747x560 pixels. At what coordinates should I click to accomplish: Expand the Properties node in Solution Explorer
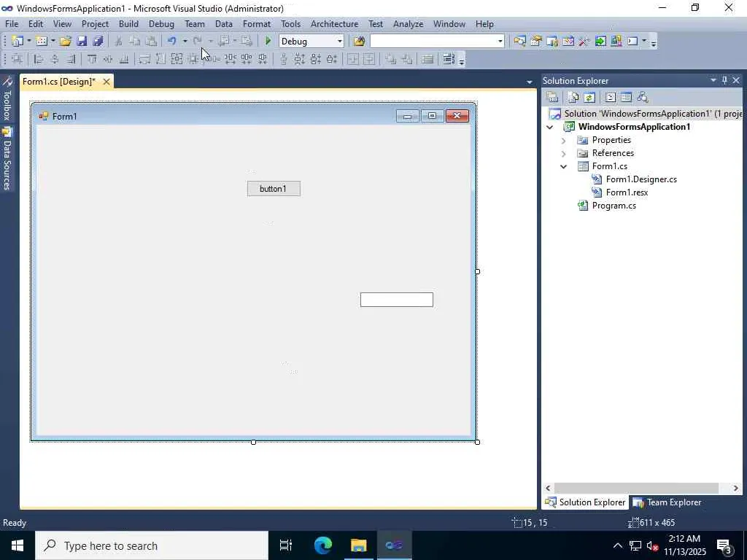pos(564,141)
